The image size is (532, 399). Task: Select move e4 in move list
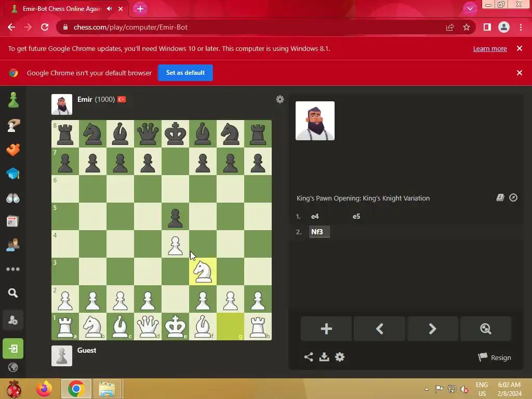coord(315,217)
